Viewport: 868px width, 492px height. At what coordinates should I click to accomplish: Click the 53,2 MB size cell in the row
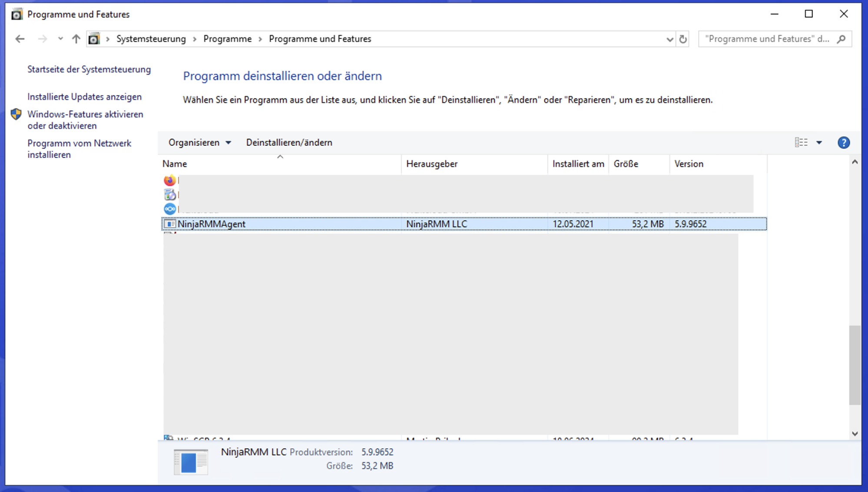[x=648, y=224]
